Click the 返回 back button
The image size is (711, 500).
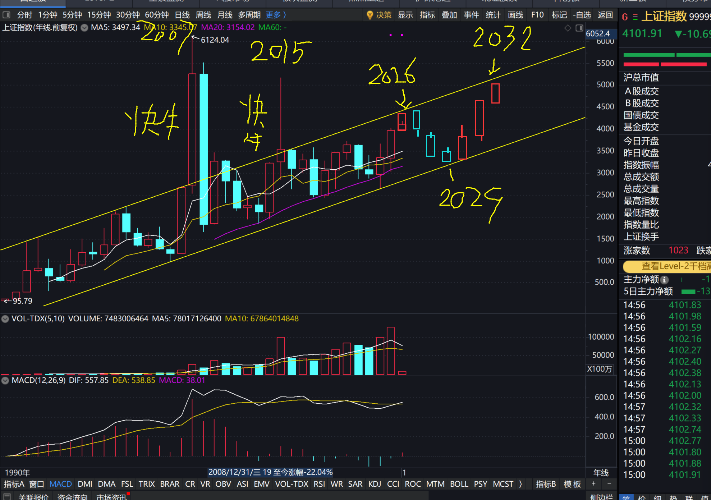click(605, 15)
